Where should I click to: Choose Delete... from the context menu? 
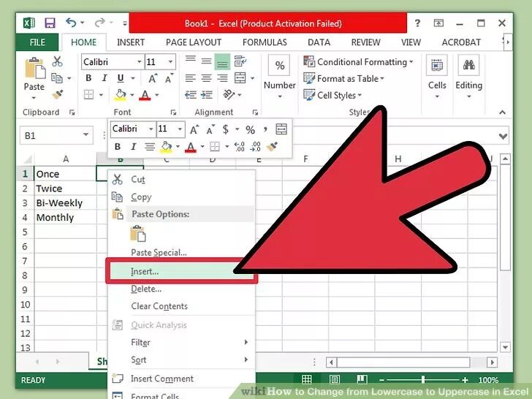(x=181, y=289)
